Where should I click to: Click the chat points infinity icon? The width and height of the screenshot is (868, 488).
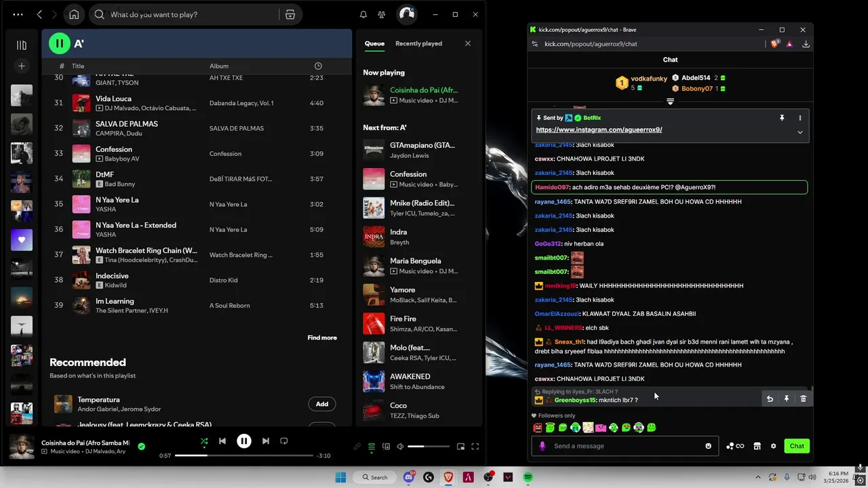pyautogui.click(x=735, y=446)
